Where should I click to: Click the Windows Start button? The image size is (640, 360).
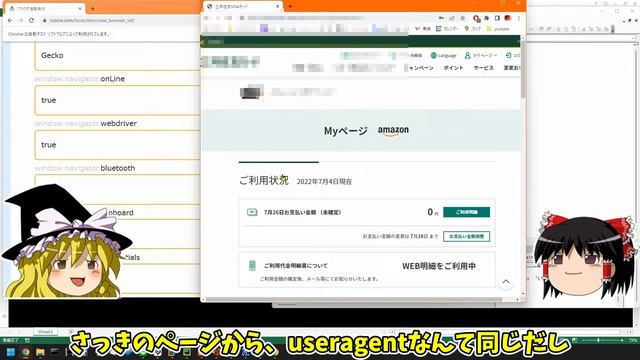[x=11, y=352]
